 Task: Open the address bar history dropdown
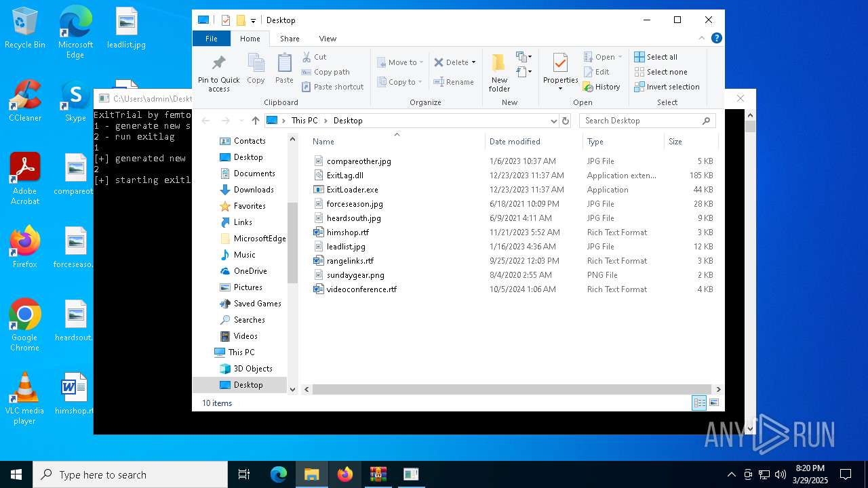click(554, 121)
